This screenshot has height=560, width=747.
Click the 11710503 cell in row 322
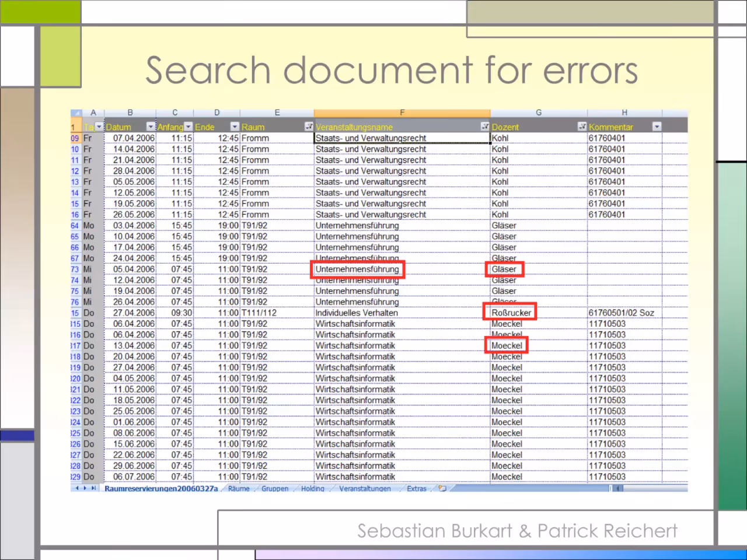tap(624, 401)
